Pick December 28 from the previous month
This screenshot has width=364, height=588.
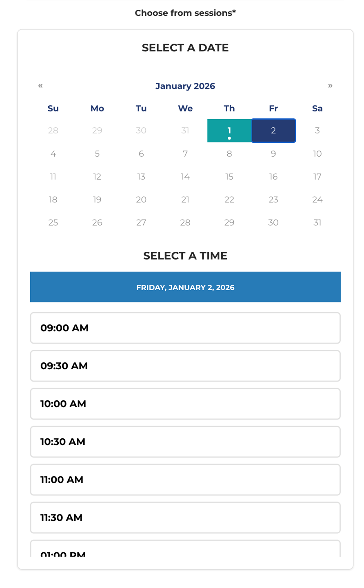(53, 131)
